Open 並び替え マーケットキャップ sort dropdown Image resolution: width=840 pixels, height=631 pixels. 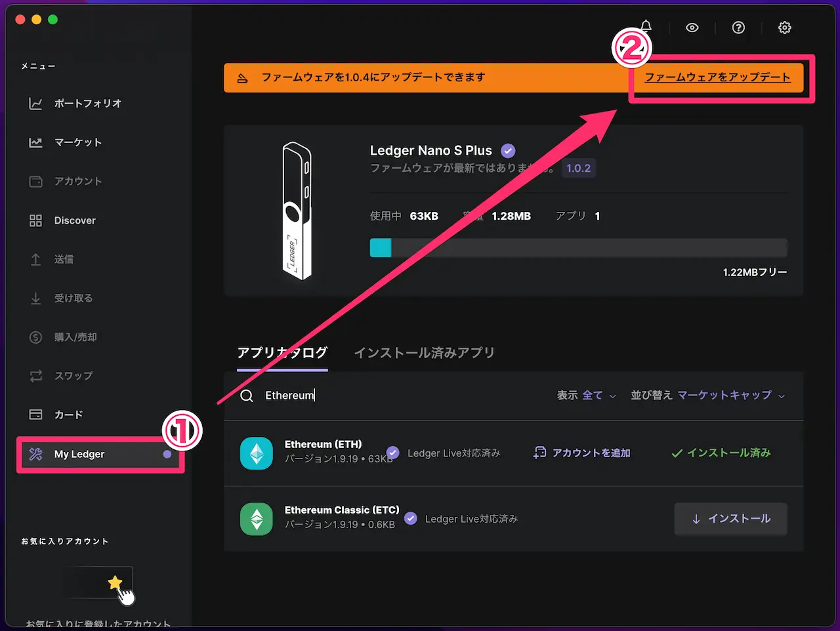pos(708,396)
